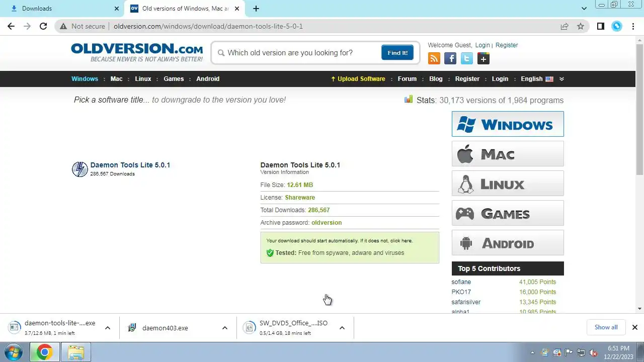Click the stats bar chart icon

point(409,100)
